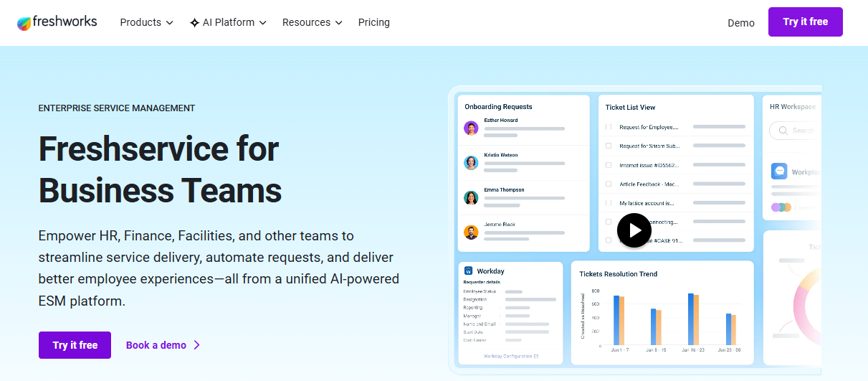Open the Workday Configuration link
Screen dimensions: 868x381
point(511,356)
